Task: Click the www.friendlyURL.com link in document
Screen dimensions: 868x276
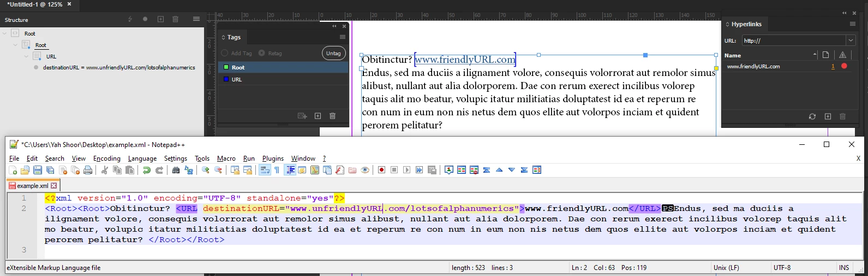Action: point(465,60)
